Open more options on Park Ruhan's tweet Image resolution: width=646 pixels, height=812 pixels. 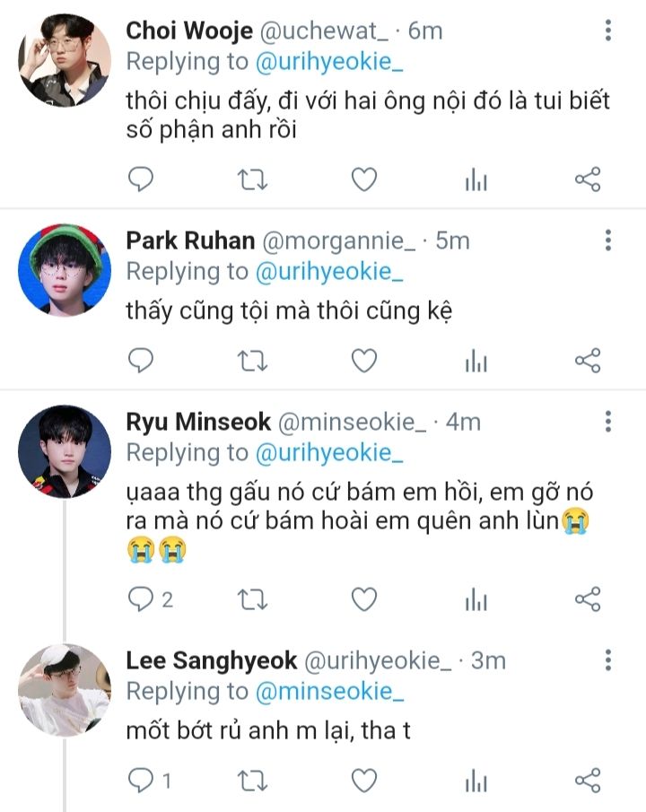(608, 240)
